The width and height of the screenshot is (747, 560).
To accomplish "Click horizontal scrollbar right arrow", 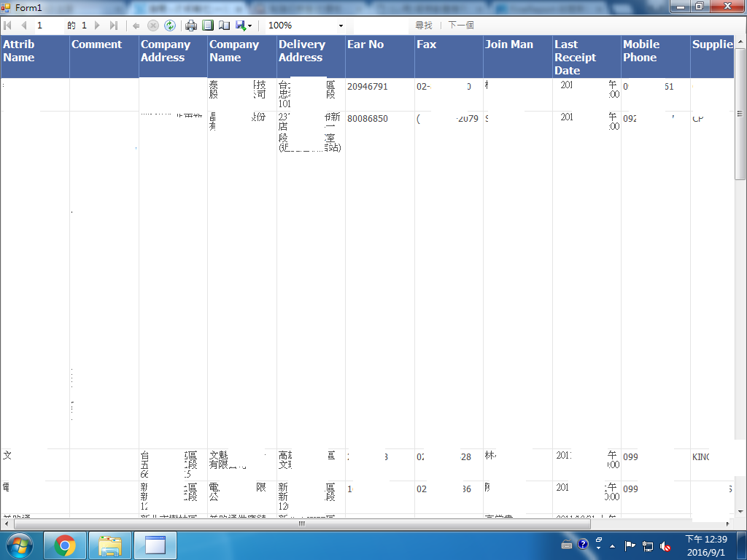I will pos(728,524).
